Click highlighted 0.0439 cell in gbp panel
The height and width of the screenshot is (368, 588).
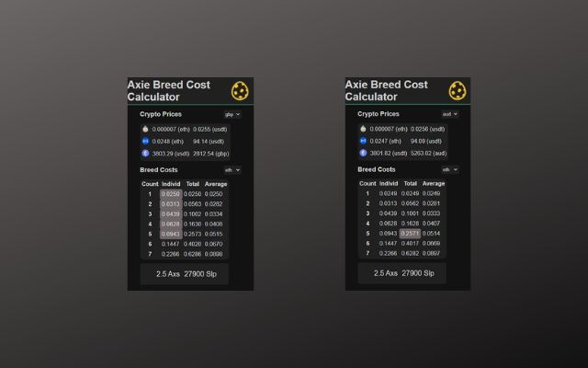[171, 214]
